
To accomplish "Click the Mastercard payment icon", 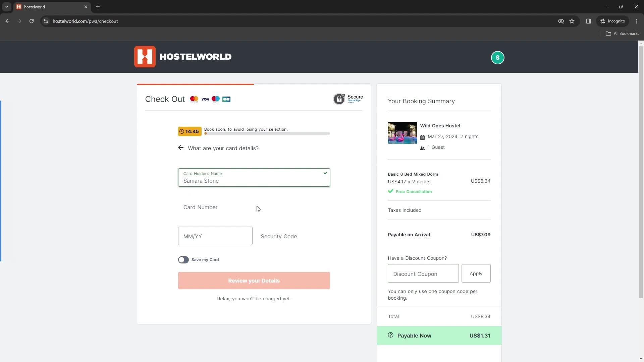I will coord(194,99).
